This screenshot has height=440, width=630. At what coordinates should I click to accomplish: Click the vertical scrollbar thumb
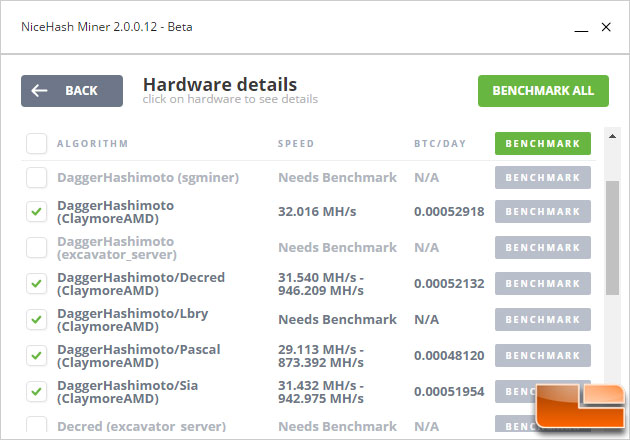click(x=612, y=238)
